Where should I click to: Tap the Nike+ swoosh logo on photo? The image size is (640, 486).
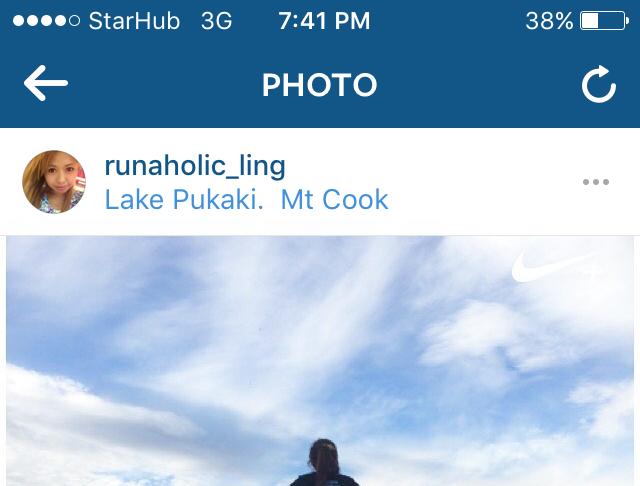pyautogui.click(x=556, y=266)
